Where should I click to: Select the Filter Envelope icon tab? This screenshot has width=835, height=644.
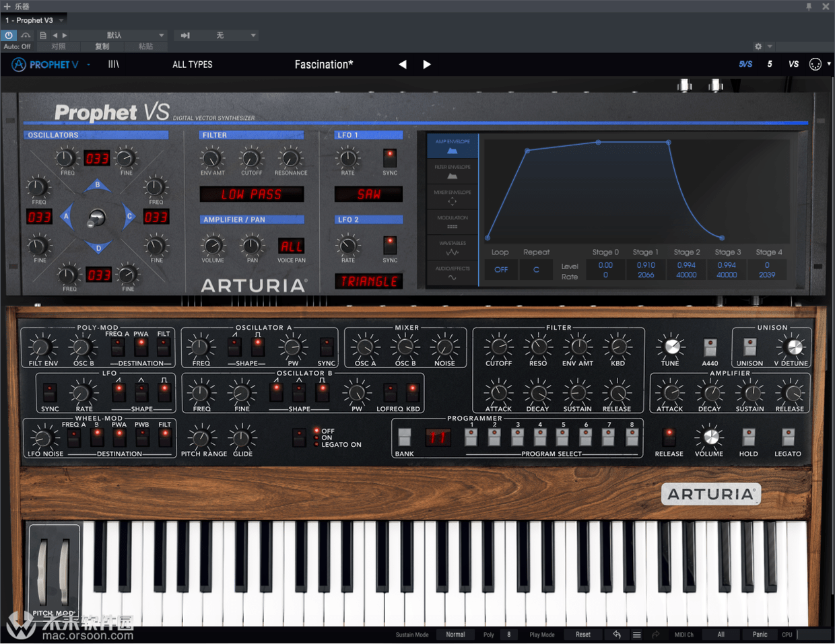click(x=453, y=172)
